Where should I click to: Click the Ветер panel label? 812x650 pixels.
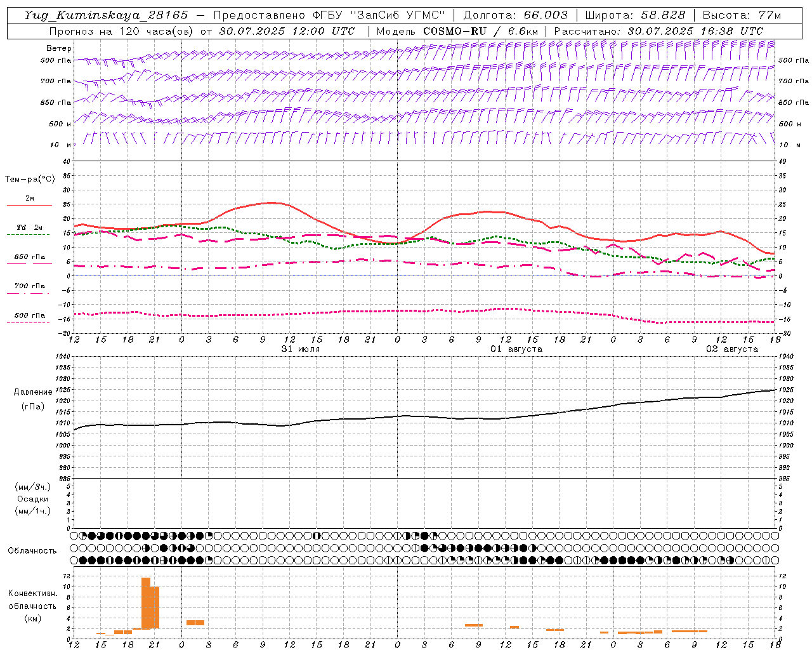click(59, 48)
